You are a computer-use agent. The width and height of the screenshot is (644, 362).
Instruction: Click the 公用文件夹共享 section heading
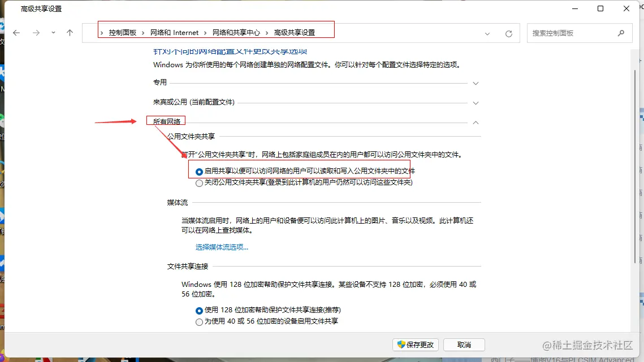click(191, 136)
